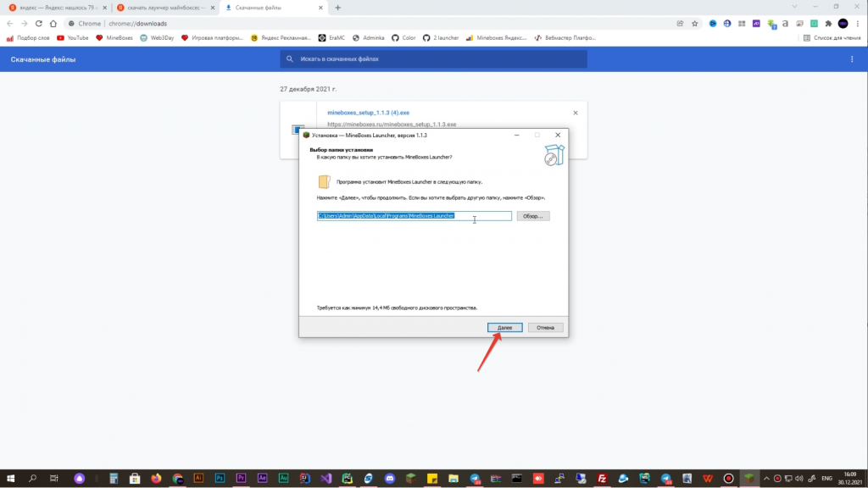The width and height of the screenshot is (868, 488).
Task: Click the mineboxes_setup_1.1.3 (4).exe file link
Action: pos(368,113)
